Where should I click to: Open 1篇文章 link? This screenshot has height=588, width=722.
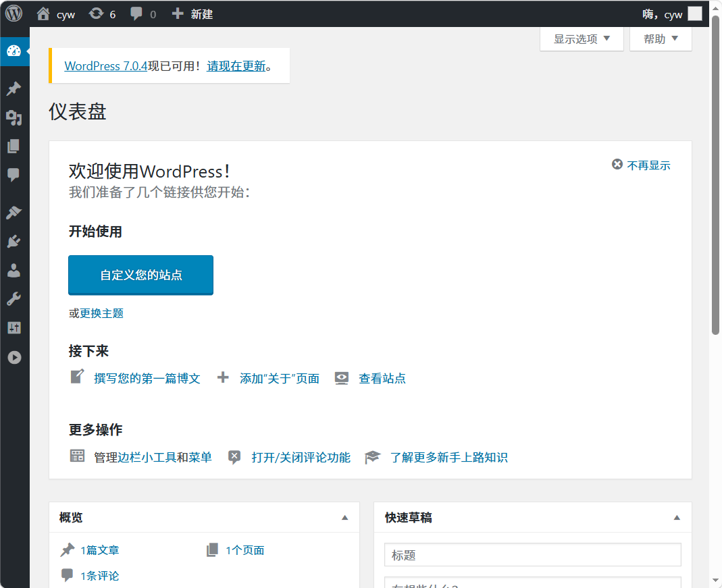[100, 550]
